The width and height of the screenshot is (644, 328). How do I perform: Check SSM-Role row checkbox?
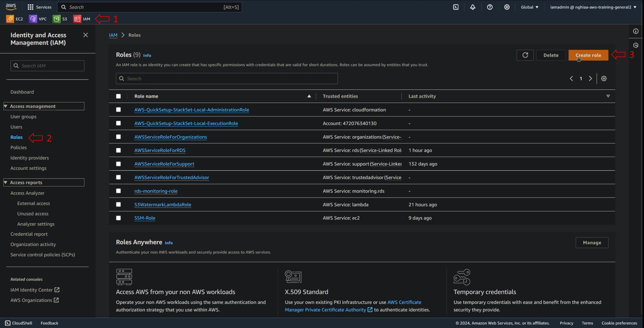[118, 218]
